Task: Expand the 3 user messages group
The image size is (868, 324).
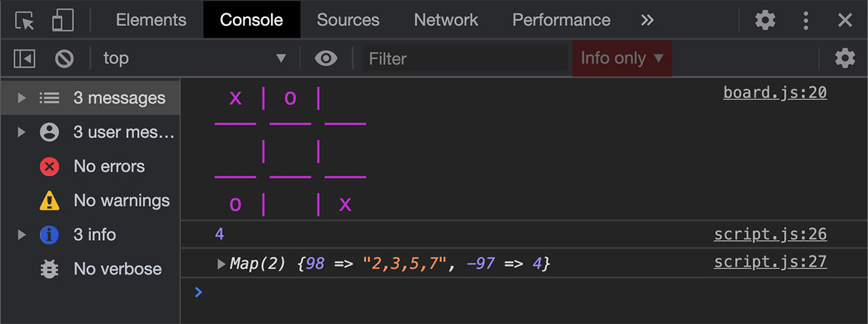Action: pyautogui.click(x=21, y=132)
